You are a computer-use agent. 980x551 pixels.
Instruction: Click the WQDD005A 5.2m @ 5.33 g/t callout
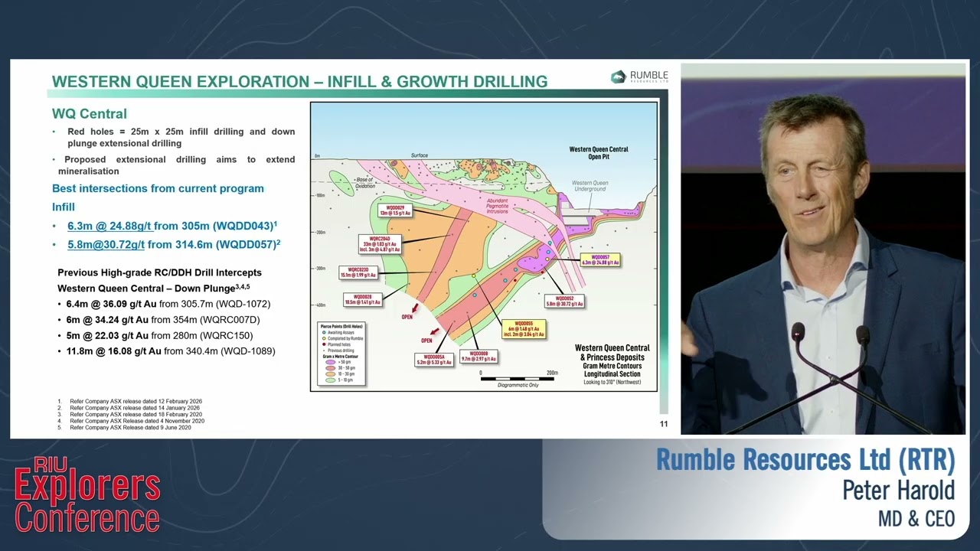[434, 360]
